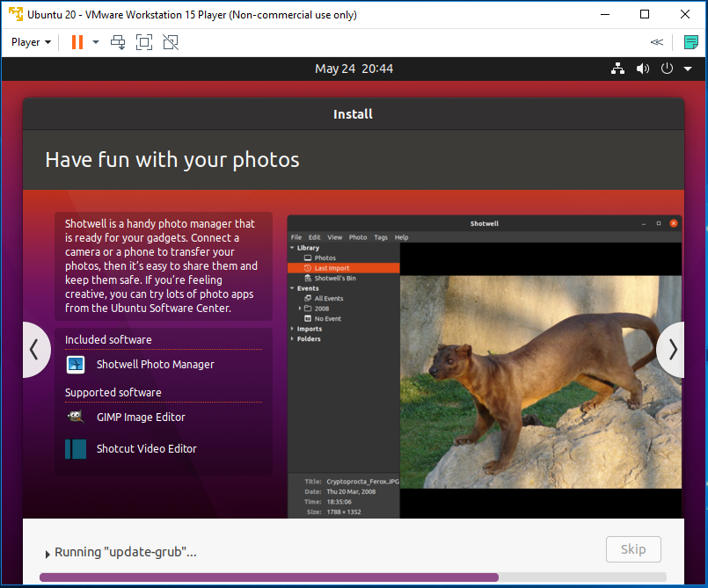This screenshot has height=588, width=708.
Task: Click Shotwell Photo Manager label
Action: click(156, 365)
